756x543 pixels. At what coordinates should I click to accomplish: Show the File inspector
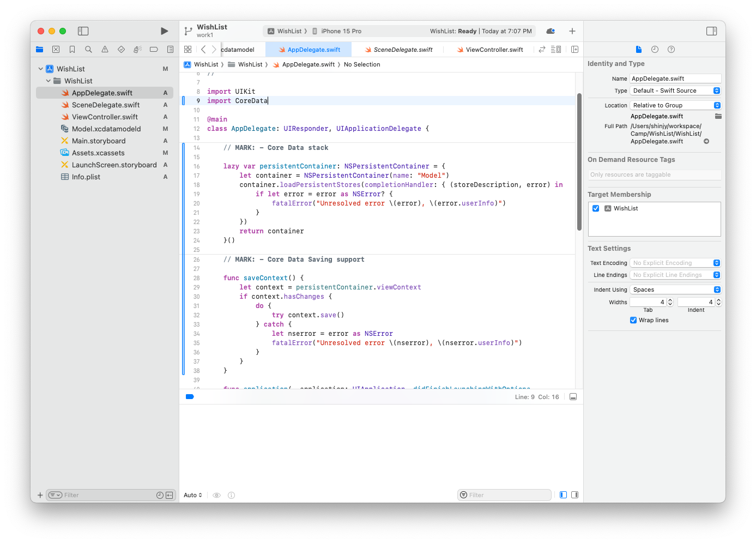coord(639,49)
